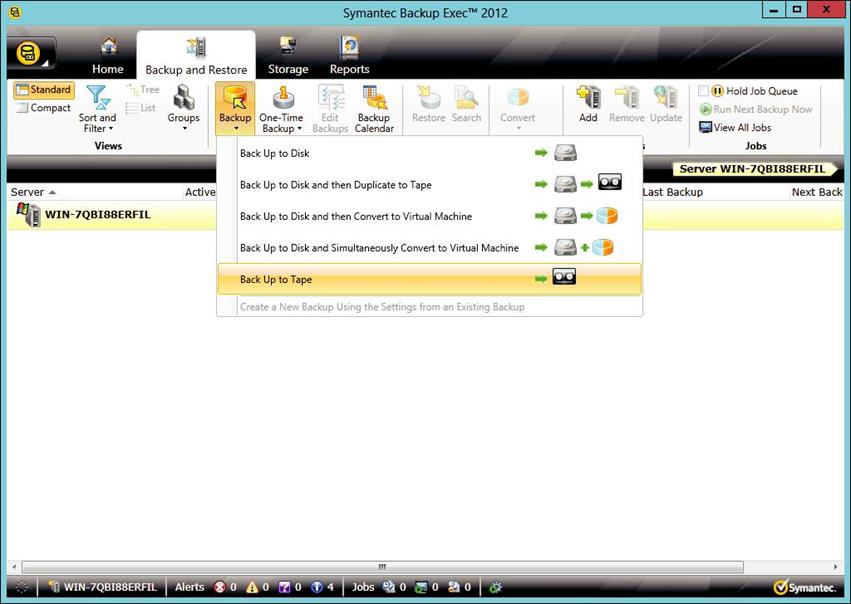851x604 pixels.
Task: Open the Backup Exec application button
Action: click(x=31, y=54)
